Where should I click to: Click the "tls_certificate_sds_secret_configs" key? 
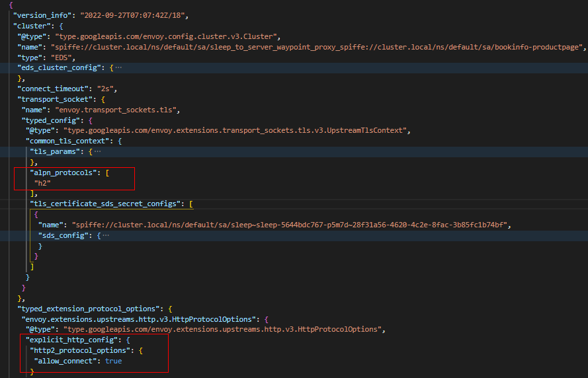click(x=105, y=204)
